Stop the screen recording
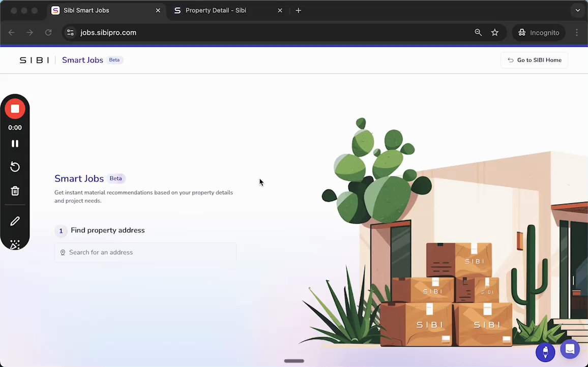 pyautogui.click(x=15, y=109)
